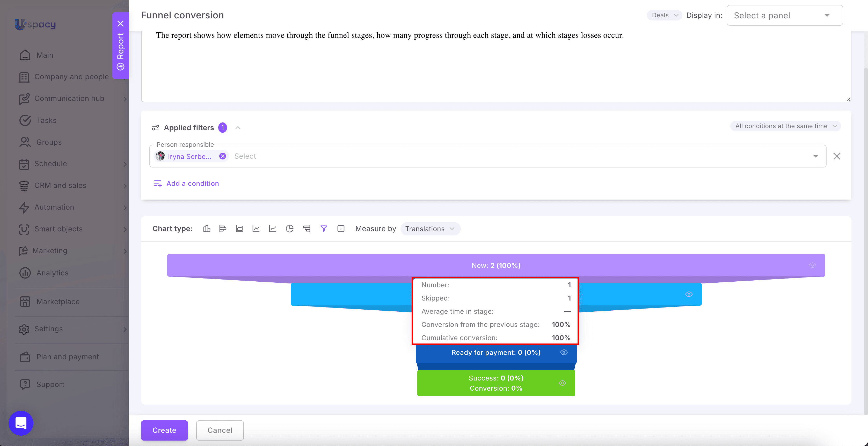Image resolution: width=868 pixels, height=446 pixels.
Task: Click the report description text area
Action: click(496, 66)
